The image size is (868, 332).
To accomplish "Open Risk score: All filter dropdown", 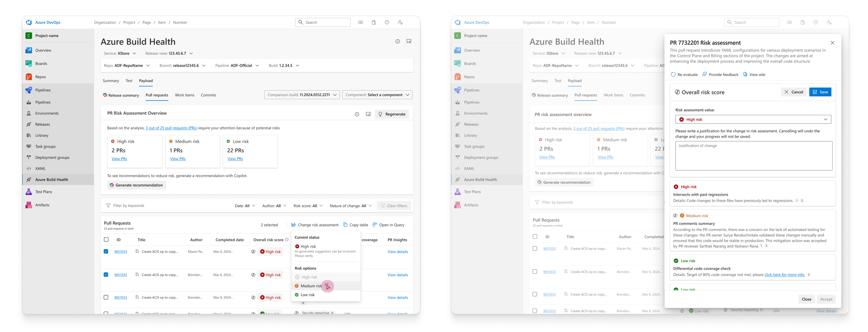I will pyautogui.click(x=308, y=206).
